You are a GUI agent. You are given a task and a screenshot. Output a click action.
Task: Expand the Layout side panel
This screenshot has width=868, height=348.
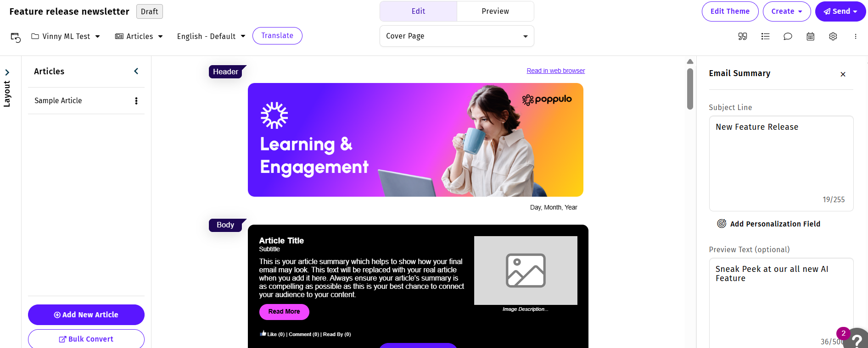[7, 72]
